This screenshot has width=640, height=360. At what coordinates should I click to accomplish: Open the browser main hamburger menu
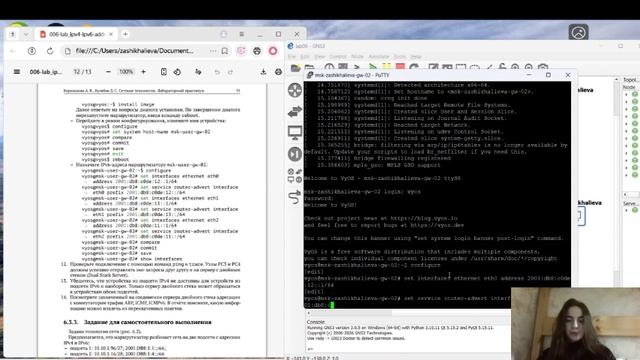[242, 34]
